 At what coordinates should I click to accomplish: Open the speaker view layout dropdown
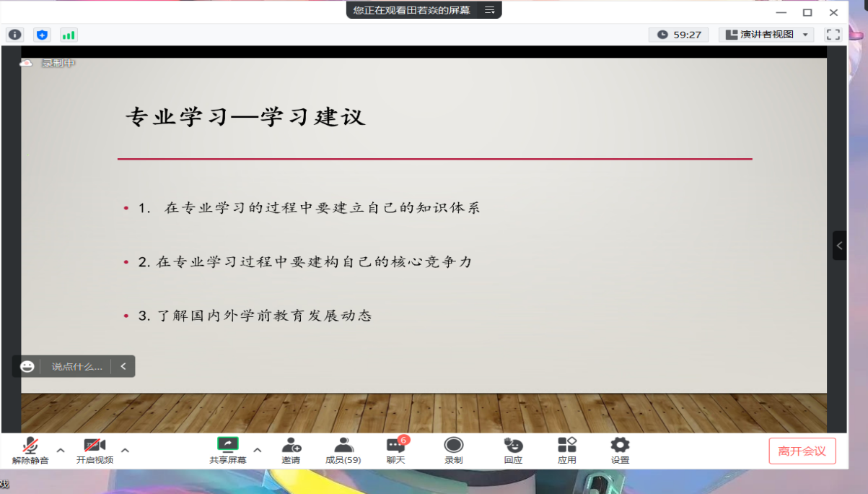coord(766,35)
